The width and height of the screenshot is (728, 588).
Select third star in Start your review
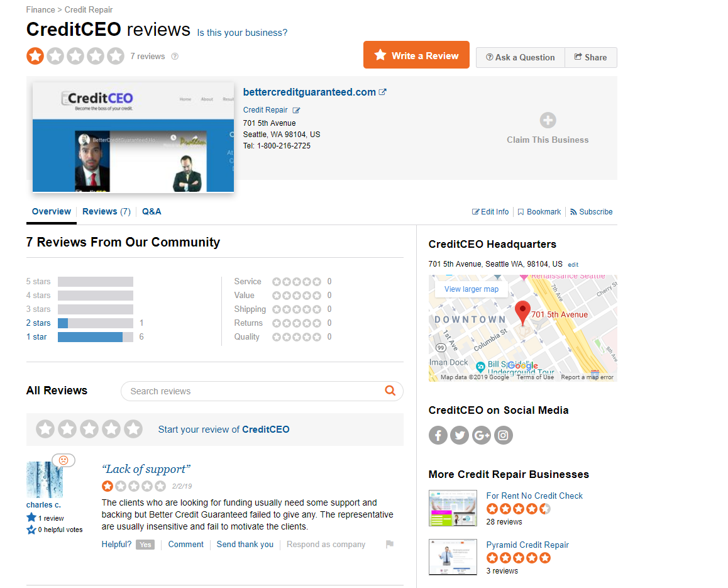coord(89,429)
